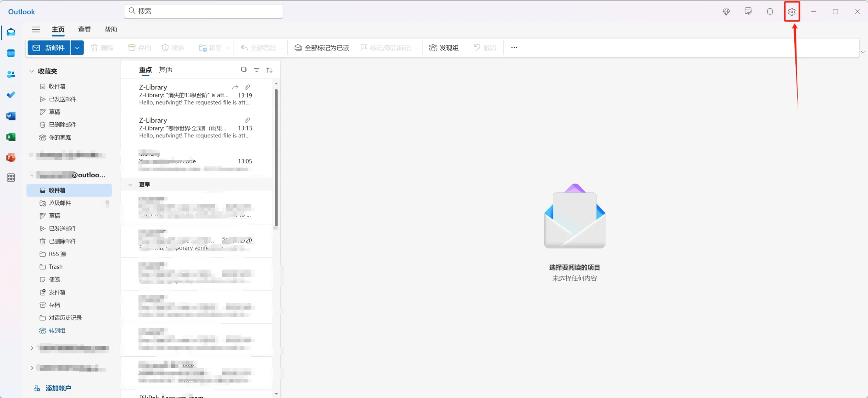The height and width of the screenshot is (398, 868).
Task: Open People contacts in the app rail
Action: (x=11, y=74)
